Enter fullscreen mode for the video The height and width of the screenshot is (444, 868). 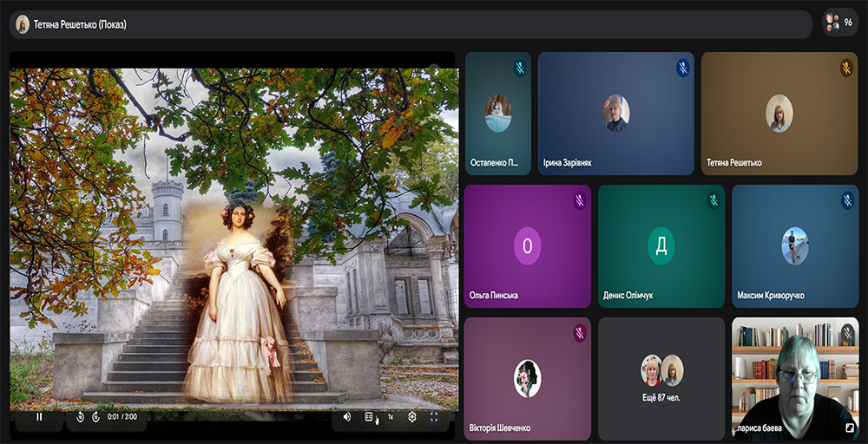[435, 417]
